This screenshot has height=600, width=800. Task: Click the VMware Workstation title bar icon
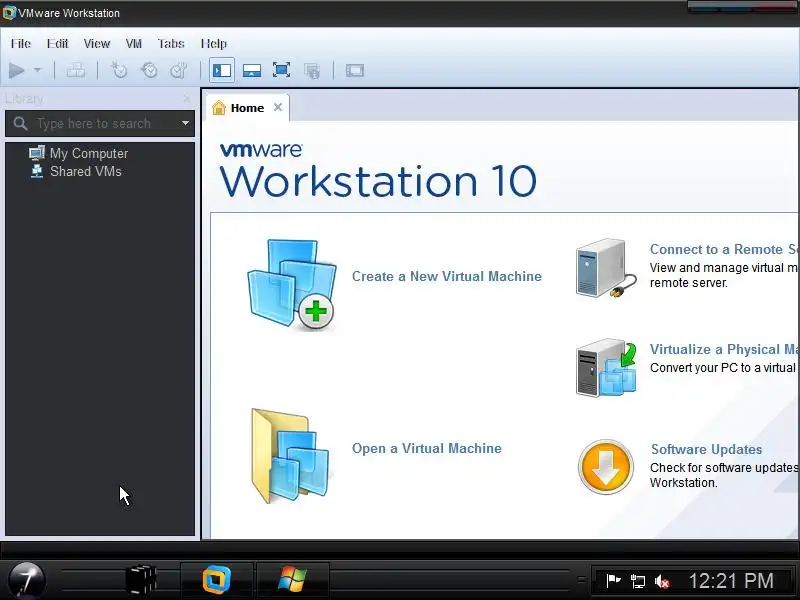point(9,13)
